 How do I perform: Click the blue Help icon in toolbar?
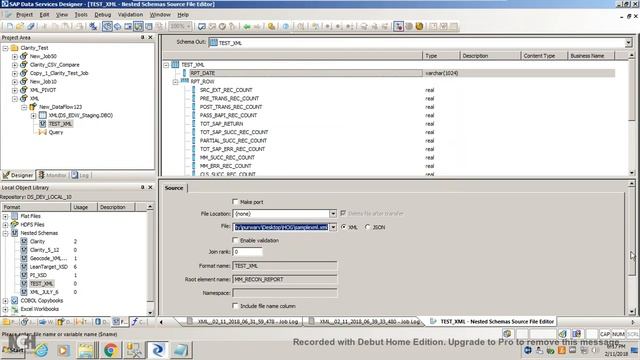pyautogui.click(x=286, y=27)
